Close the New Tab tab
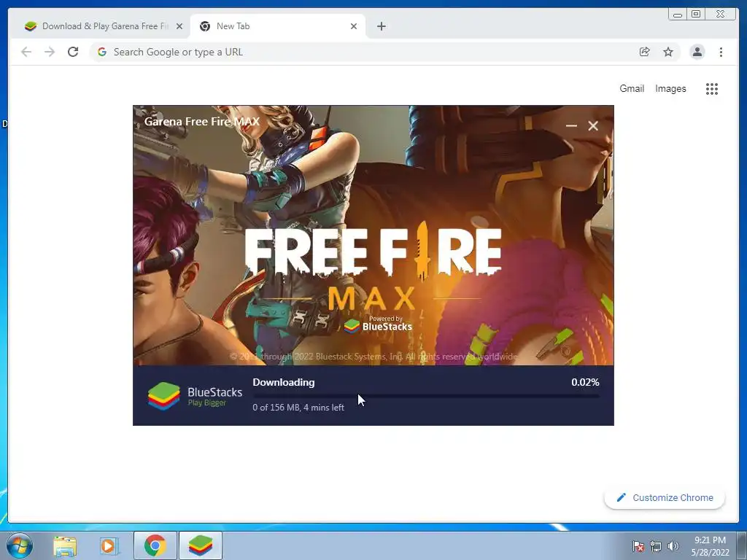Viewport: 747px width, 560px height. coord(354,26)
